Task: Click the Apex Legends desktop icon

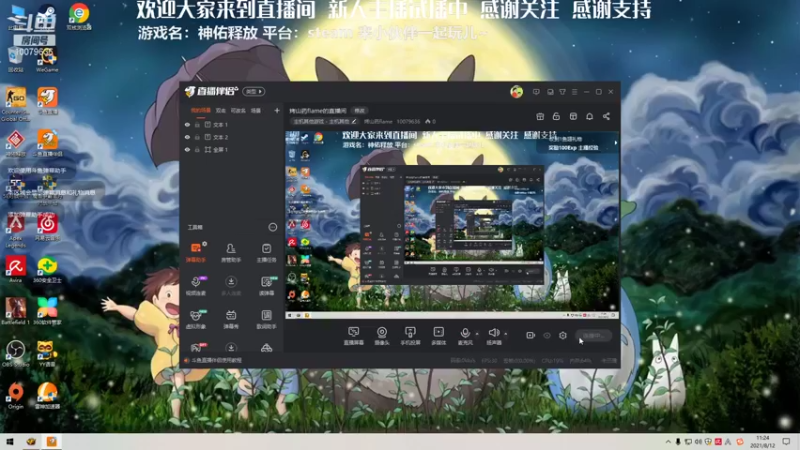Action: [x=15, y=231]
